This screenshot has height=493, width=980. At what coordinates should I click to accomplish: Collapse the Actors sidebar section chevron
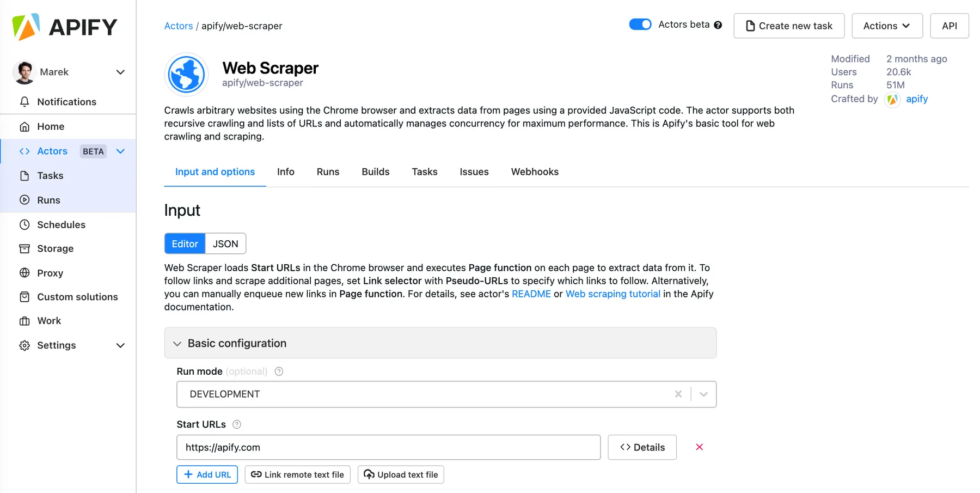click(x=120, y=151)
